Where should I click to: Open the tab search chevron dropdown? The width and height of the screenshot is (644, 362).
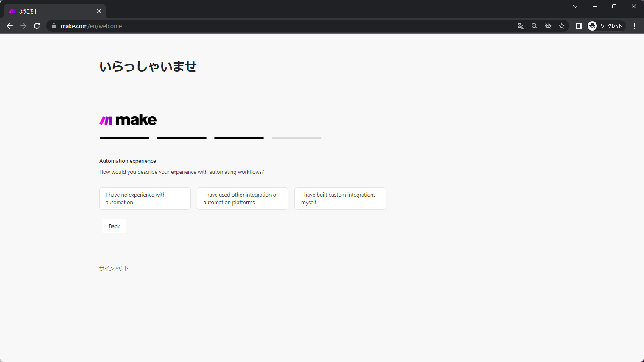575,6
